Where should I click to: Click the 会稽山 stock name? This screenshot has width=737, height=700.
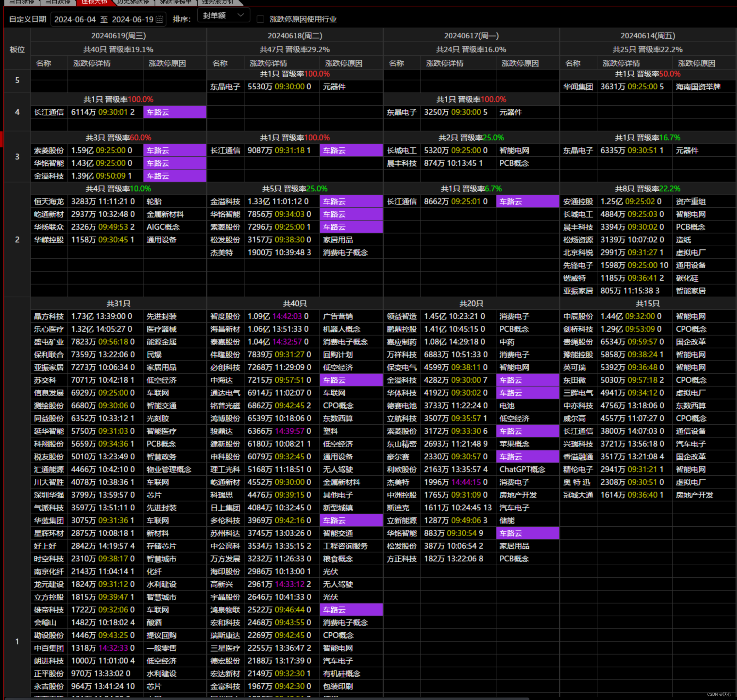[x=45, y=623]
